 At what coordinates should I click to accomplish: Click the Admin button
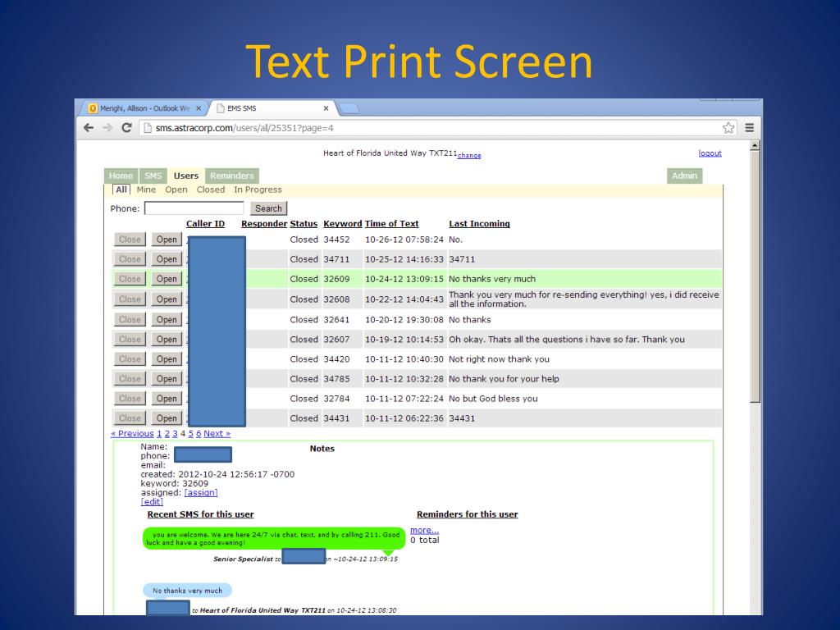(684, 176)
